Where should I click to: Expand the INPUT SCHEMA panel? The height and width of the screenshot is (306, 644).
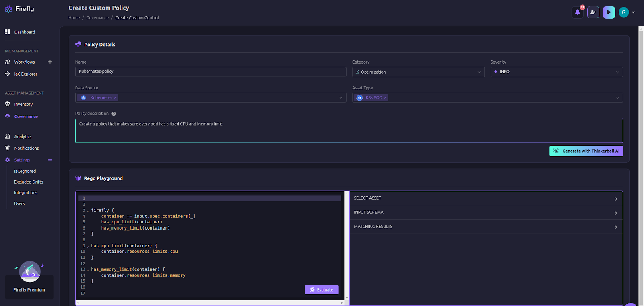pyautogui.click(x=486, y=213)
